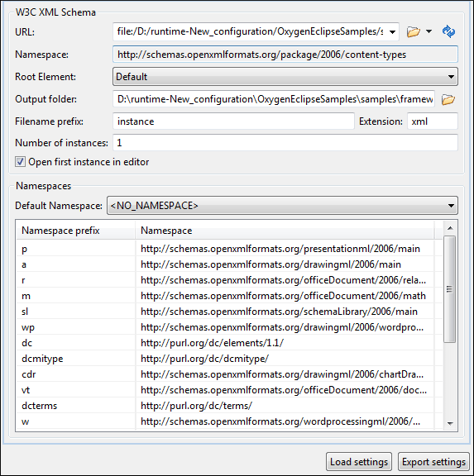Select the wp prefix table row
The height and width of the screenshot is (476, 474).
(x=225, y=327)
